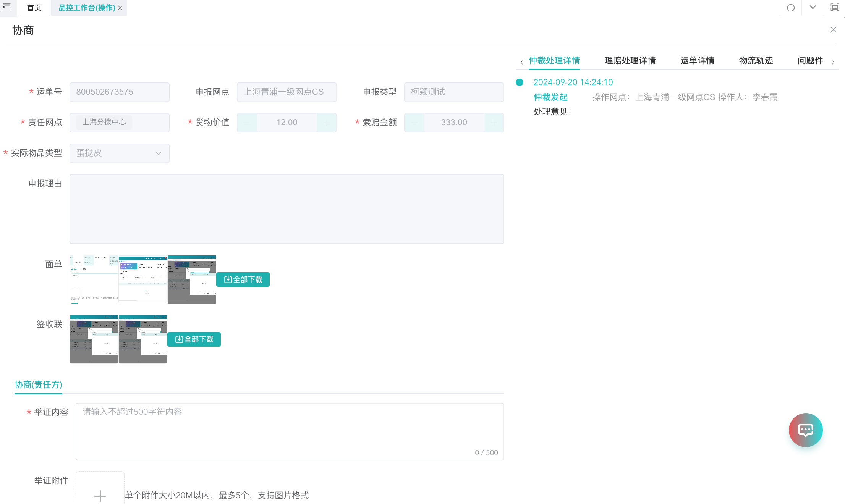The height and width of the screenshot is (504, 845).
Task: Click the 责任网点 上海分拨中心 field
Action: [x=119, y=123]
